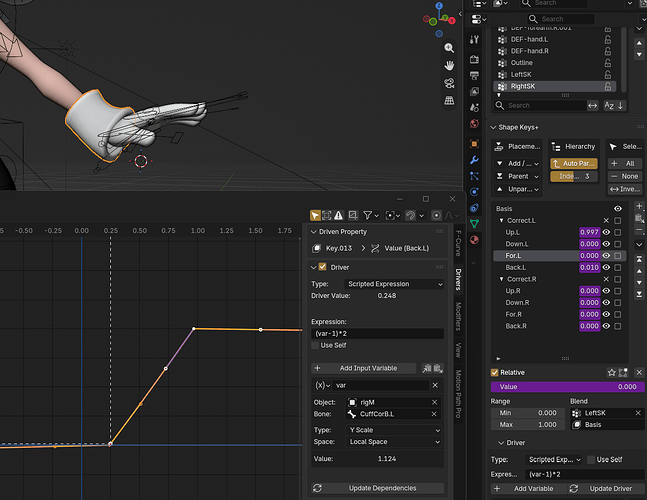Click select None button

pyautogui.click(x=625, y=177)
